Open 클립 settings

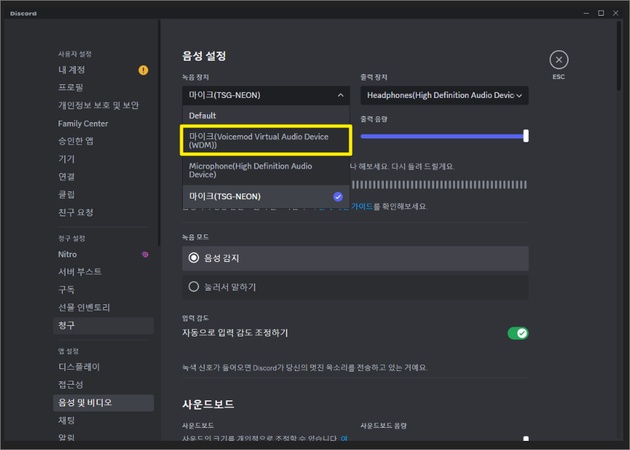click(67, 194)
